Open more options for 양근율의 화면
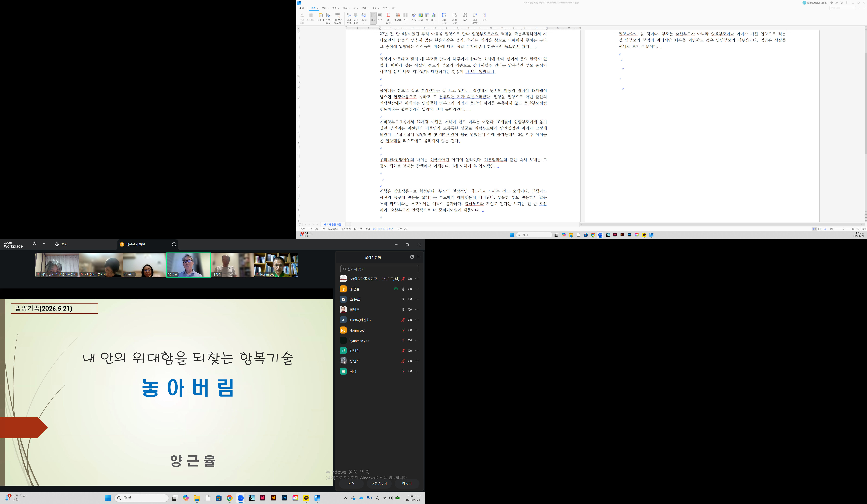 pyautogui.click(x=174, y=244)
